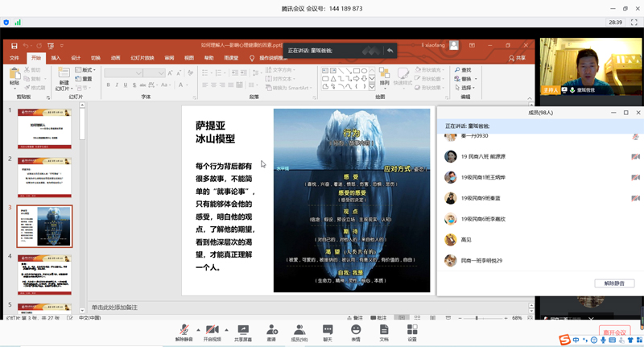Toggle camera with 开启视频 button

213,330
